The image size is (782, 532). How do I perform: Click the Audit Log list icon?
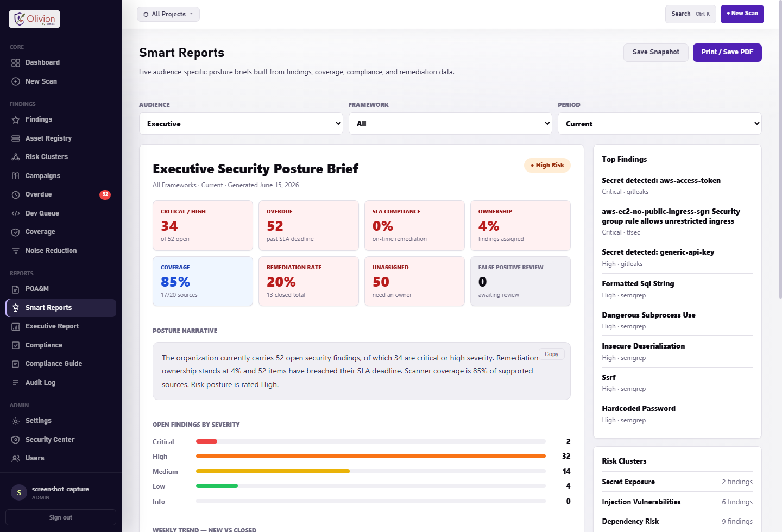pyautogui.click(x=16, y=383)
